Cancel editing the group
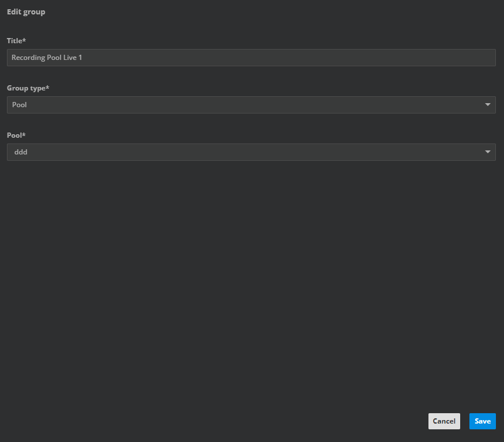 [x=444, y=421]
